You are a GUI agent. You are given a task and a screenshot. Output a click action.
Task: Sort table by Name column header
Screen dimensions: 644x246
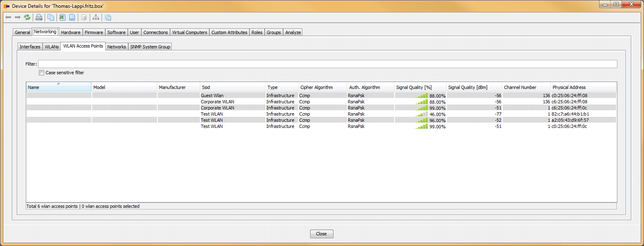[x=58, y=87]
